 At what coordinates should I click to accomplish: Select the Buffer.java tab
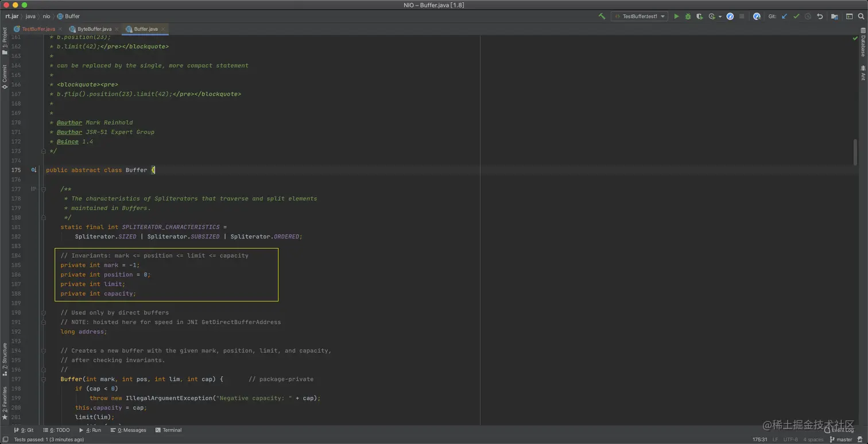tap(146, 29)
